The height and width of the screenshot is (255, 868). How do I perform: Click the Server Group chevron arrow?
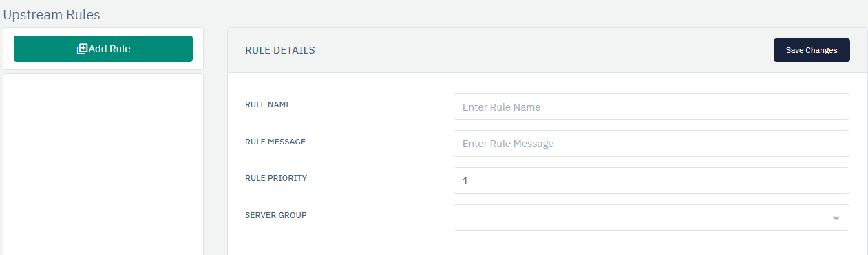(836, 218)
